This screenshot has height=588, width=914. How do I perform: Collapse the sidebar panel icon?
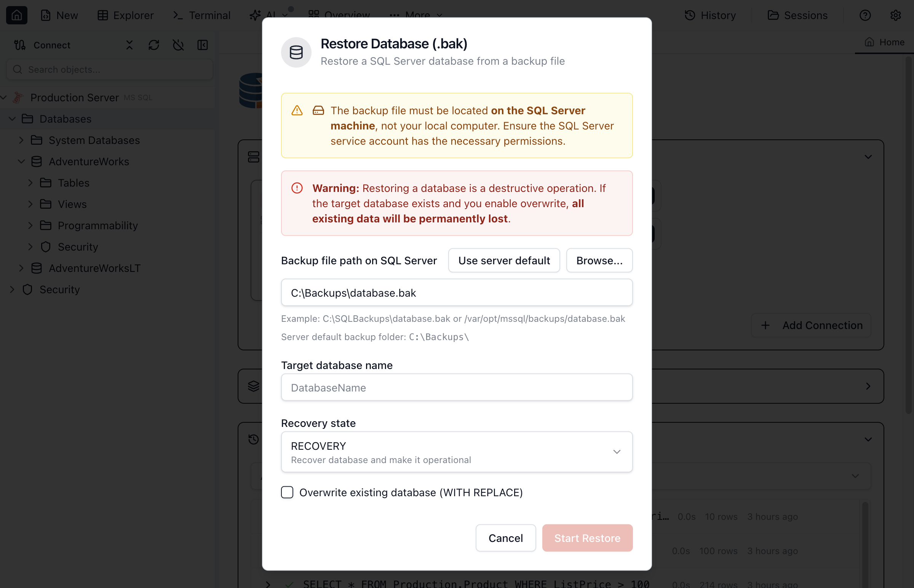coord(203,45)
